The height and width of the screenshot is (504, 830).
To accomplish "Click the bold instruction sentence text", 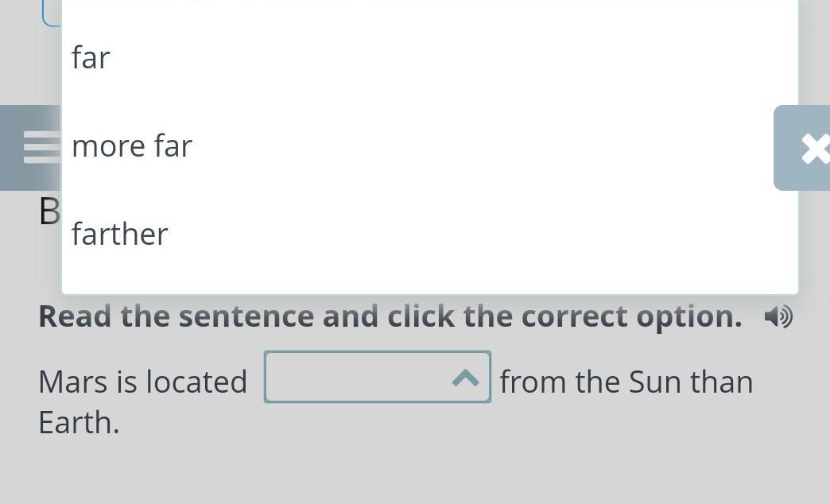I will (390, 316).
